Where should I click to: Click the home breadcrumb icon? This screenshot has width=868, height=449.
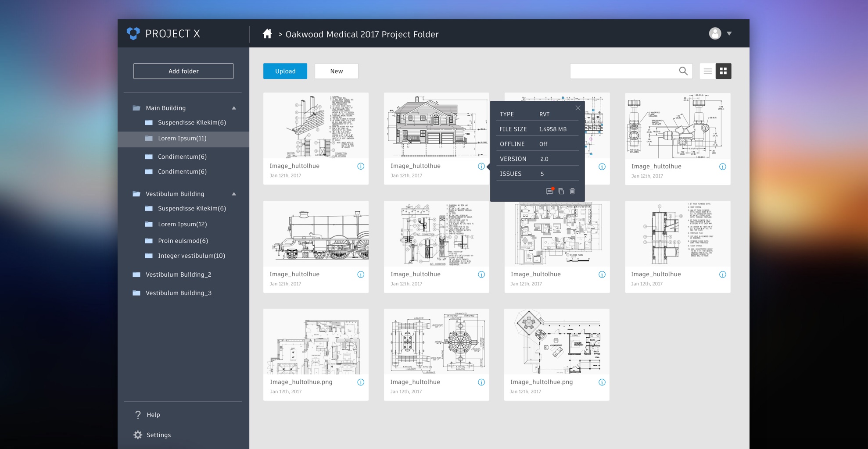click(267, 34)
